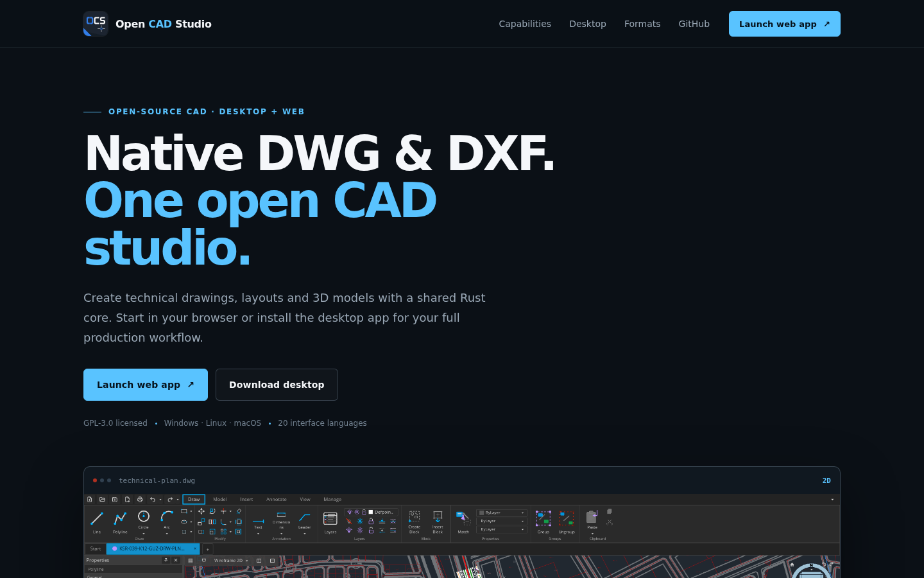The width and height of the screenshot is (924, 578).
Task: Click the Group objects icon
Action: tap(543, 518)
